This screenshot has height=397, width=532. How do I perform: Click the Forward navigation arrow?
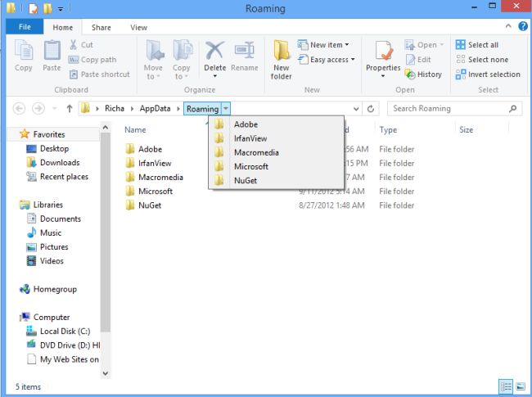[x=38, y=109]
